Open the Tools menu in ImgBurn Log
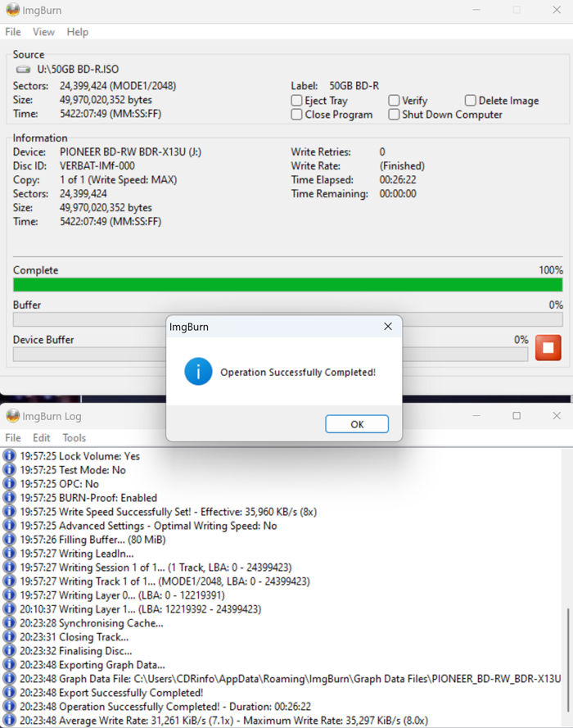Viewport: 573px width, 728px height. pos(74,438)
